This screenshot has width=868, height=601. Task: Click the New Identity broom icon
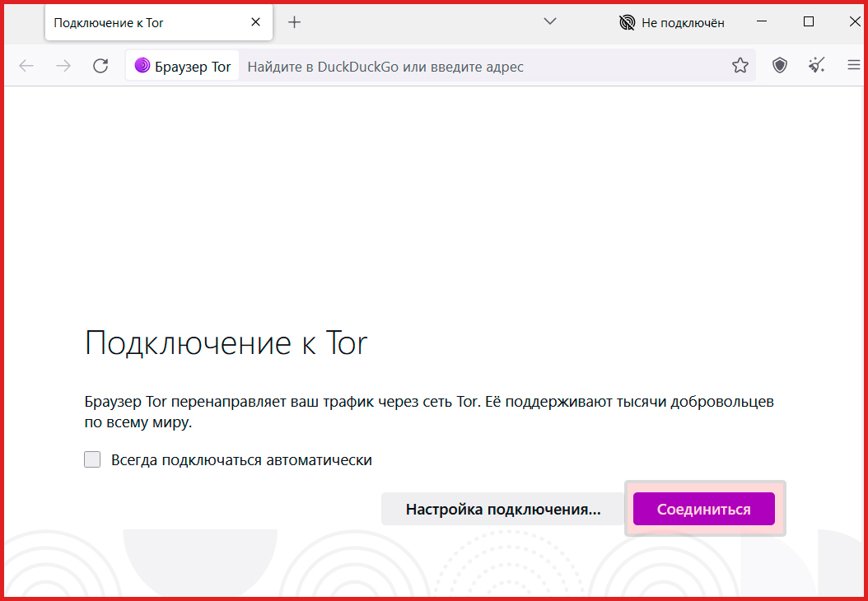817,67
